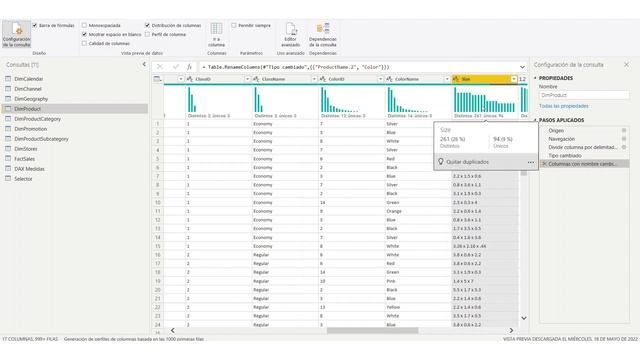The height and width of the screenshot is (360, 640).
Task: Enable the Monoespaciada checkbox
Action: [x=84, y=25]
